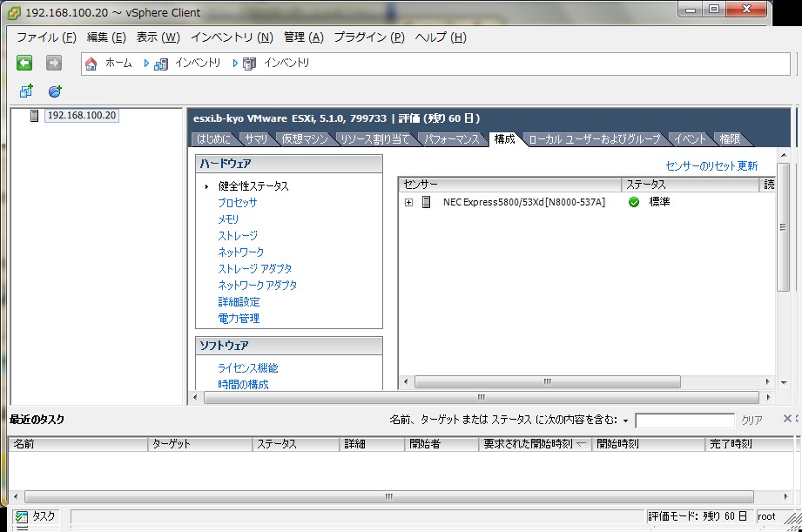Switch to ローカル ユーザーおよびグループ tab
Viewport: 802px width, 532px height.
point(595,139)
